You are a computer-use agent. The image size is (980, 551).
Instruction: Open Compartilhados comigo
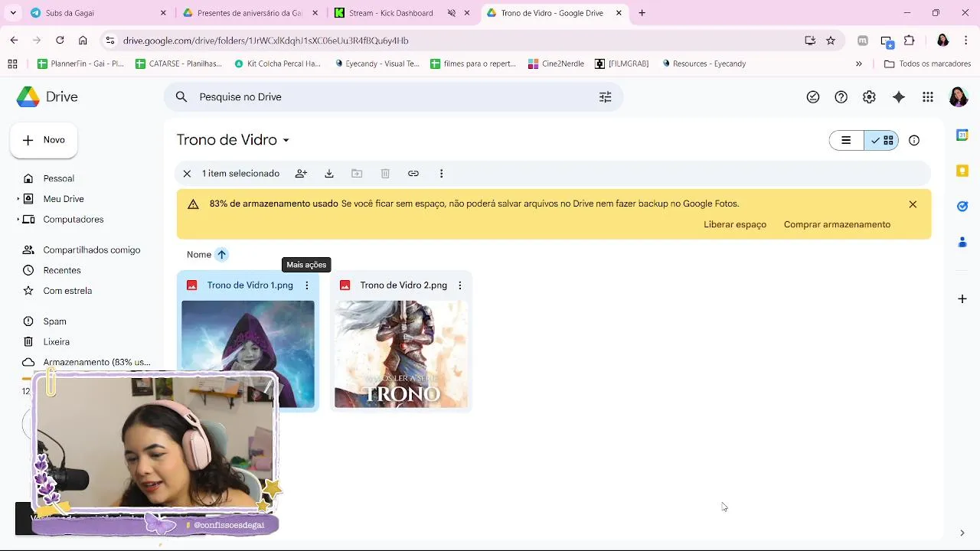point(91,250)
